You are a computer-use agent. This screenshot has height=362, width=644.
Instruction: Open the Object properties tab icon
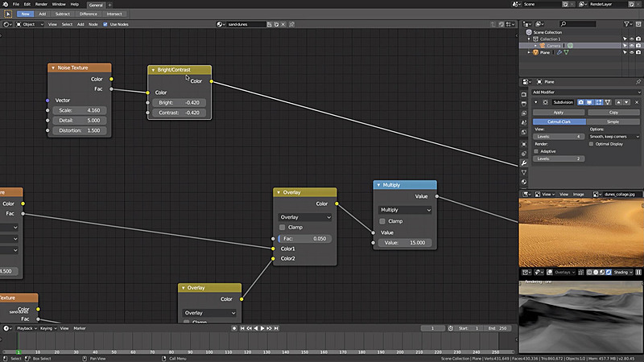(524, 144)
